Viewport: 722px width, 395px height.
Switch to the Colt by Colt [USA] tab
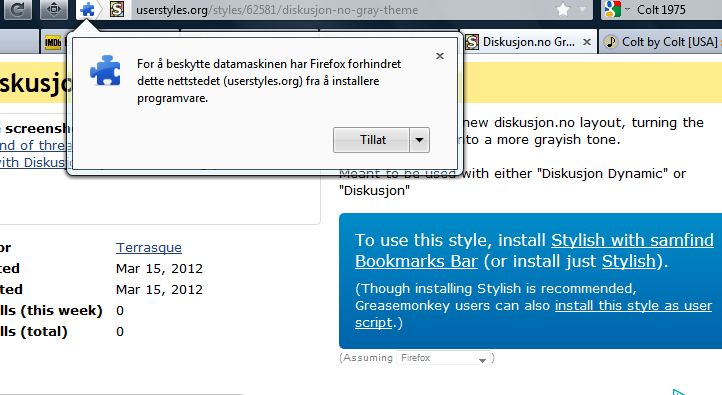click(661, 42)
